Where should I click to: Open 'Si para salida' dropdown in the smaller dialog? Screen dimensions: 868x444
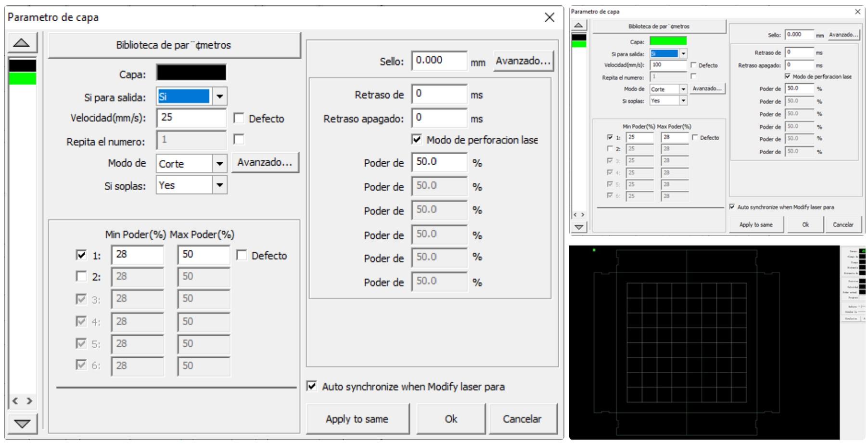[x=683, y=53]
